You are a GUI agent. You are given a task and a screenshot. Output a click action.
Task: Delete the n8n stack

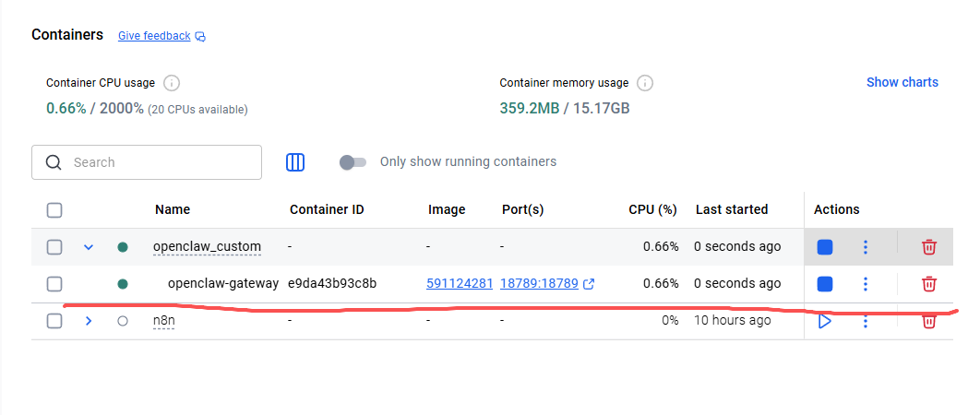pyautogui.click(x=929, y=321)
